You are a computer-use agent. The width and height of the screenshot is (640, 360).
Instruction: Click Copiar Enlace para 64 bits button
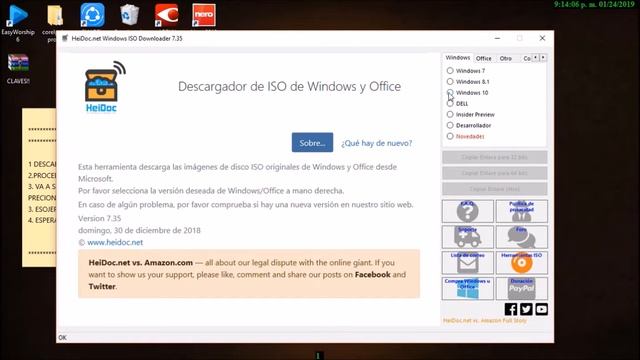[494, 173]
